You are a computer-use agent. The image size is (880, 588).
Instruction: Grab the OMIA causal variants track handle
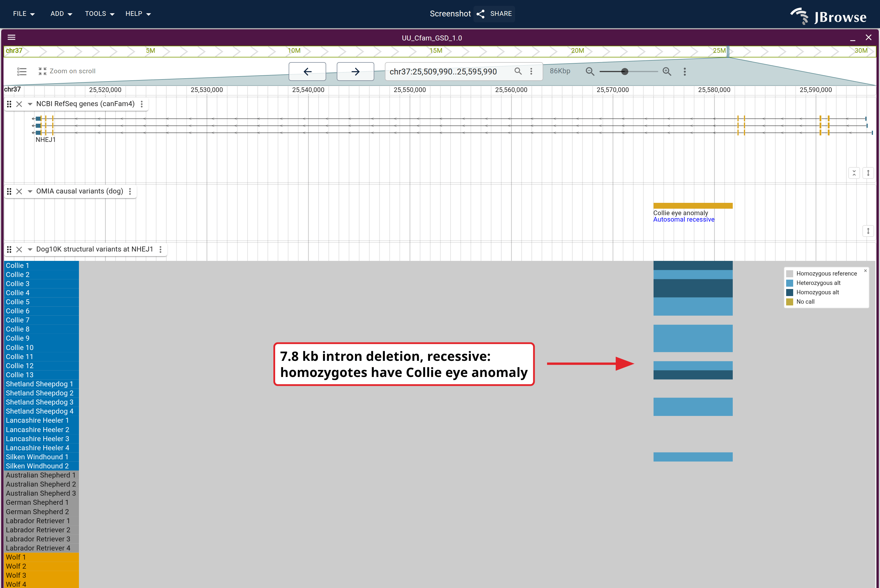9,191
